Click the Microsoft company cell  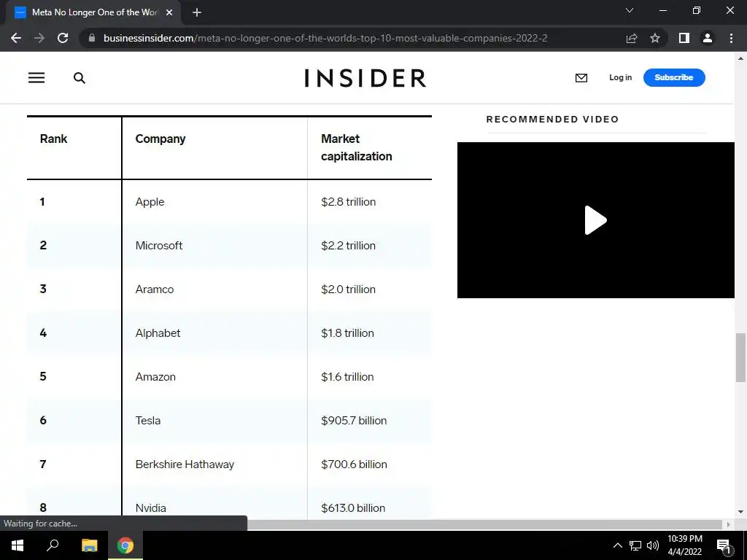click(x=159, y=246)
